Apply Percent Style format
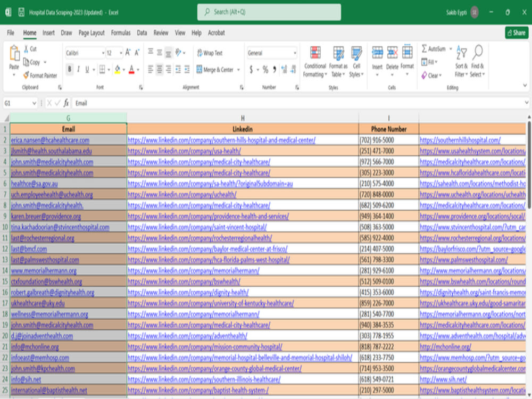 point(265,70)
